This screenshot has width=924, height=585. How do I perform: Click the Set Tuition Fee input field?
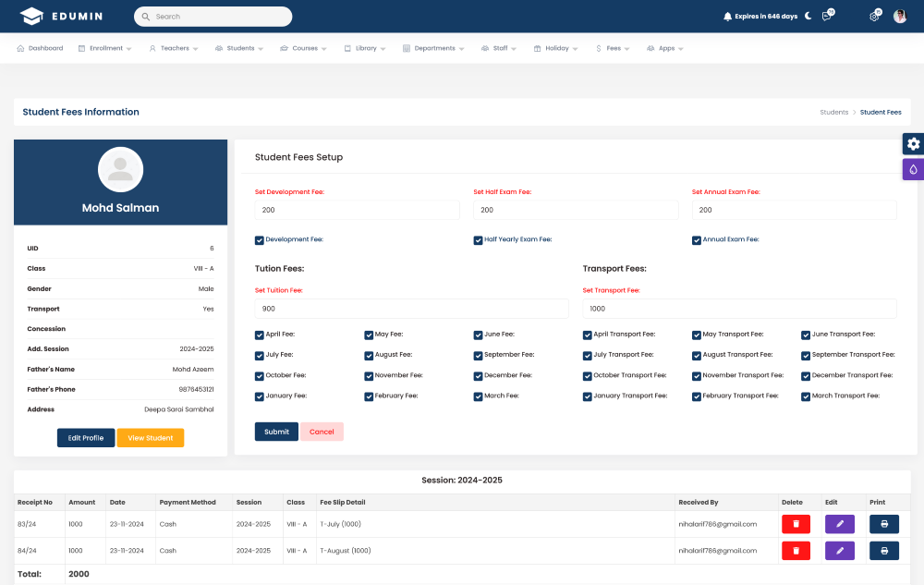[412, 309]
